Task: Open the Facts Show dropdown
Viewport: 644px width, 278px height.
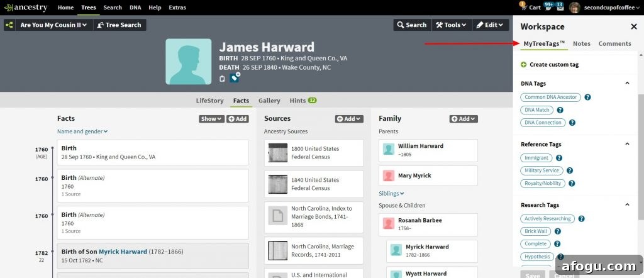Action: (212, 119)
